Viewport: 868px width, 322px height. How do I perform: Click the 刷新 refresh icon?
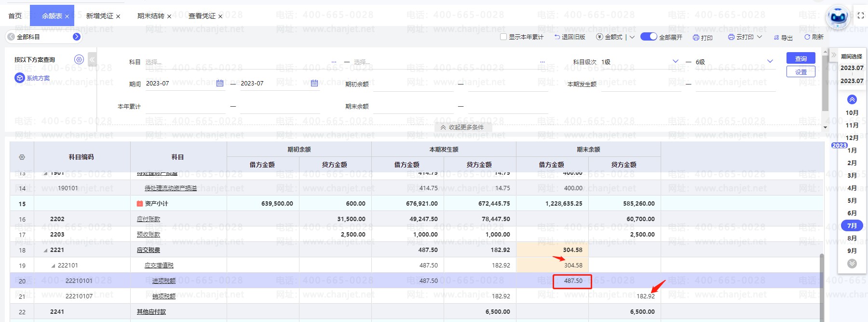807,37
